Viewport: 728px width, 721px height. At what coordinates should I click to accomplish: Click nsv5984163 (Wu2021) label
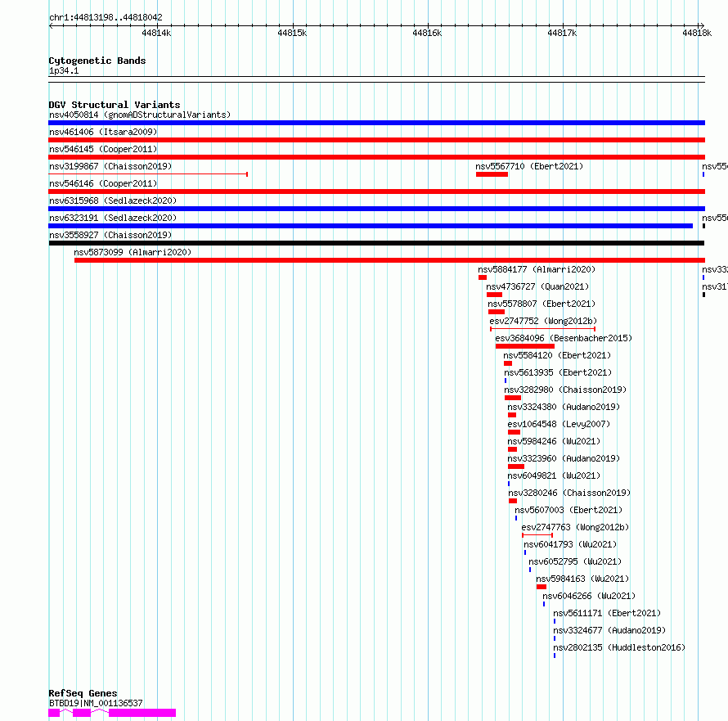point(582,579)
